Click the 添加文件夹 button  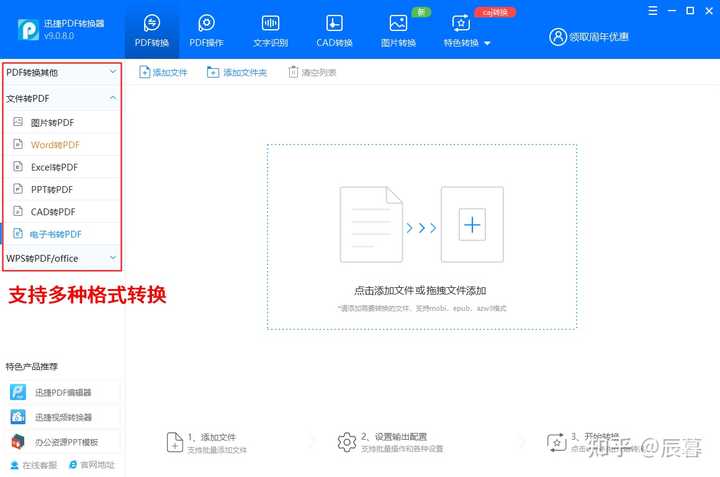(236, 72)
